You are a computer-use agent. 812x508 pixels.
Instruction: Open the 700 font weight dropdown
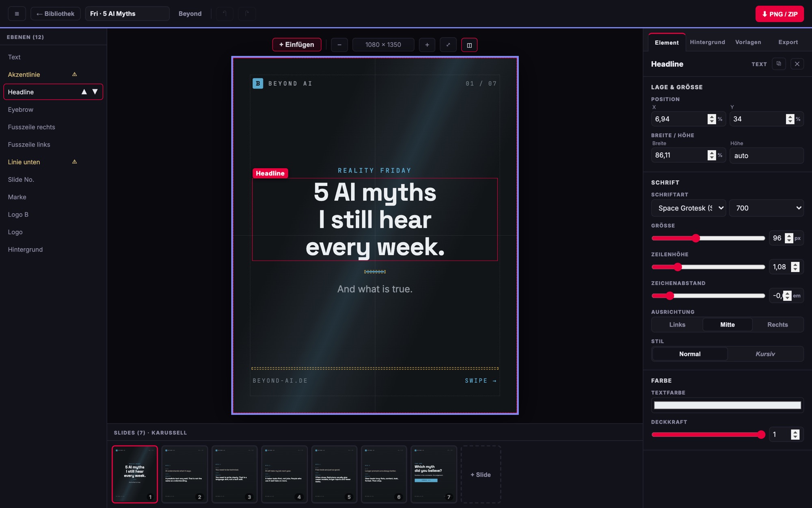(x=767, y=208)
